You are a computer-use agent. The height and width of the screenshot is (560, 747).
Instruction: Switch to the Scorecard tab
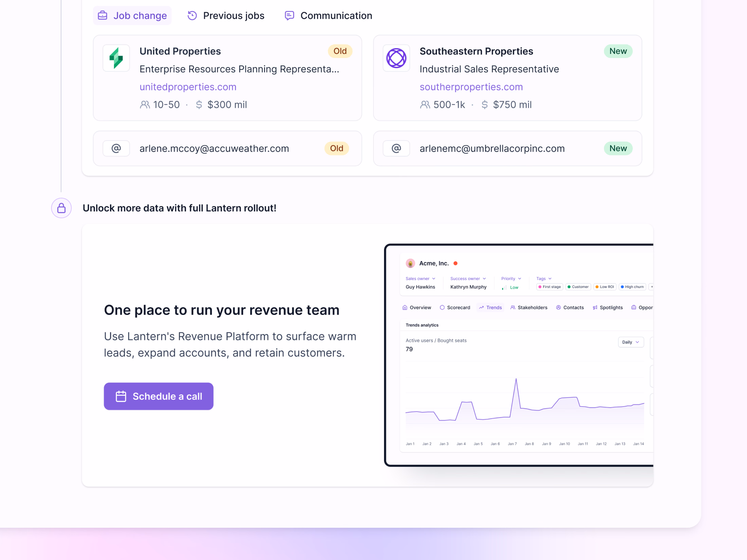455,307
